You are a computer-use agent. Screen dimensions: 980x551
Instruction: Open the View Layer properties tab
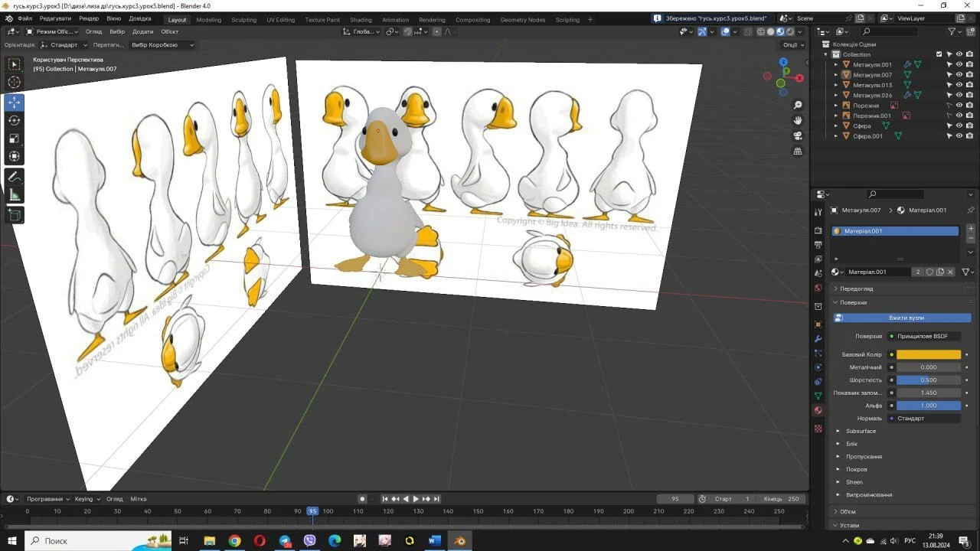818,259
